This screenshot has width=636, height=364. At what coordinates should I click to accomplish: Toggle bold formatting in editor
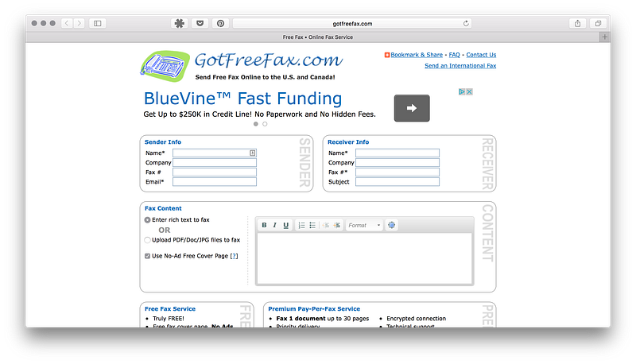(264, 225)
